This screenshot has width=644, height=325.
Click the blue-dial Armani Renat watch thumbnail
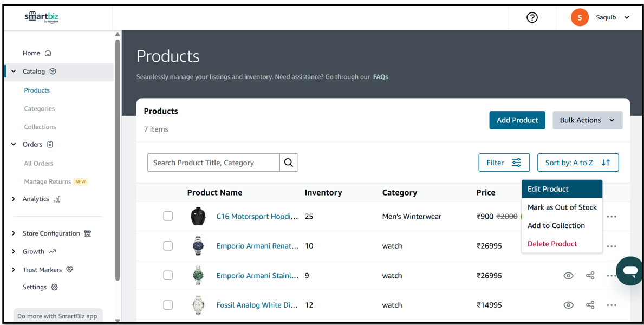198,246
